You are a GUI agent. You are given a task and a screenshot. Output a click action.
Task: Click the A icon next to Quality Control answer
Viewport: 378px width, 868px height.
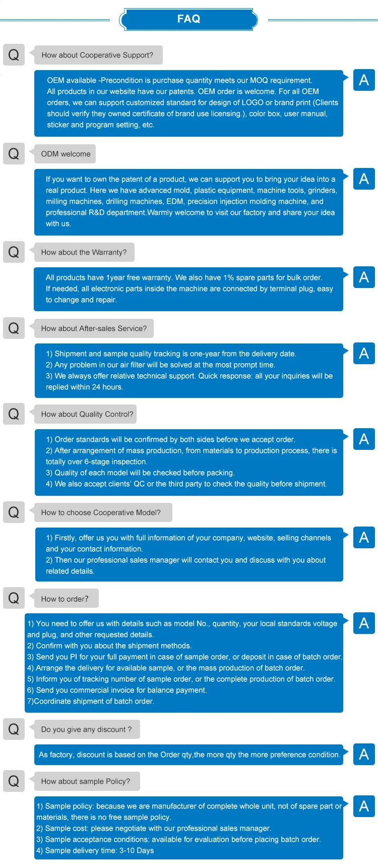pos(364,439)
